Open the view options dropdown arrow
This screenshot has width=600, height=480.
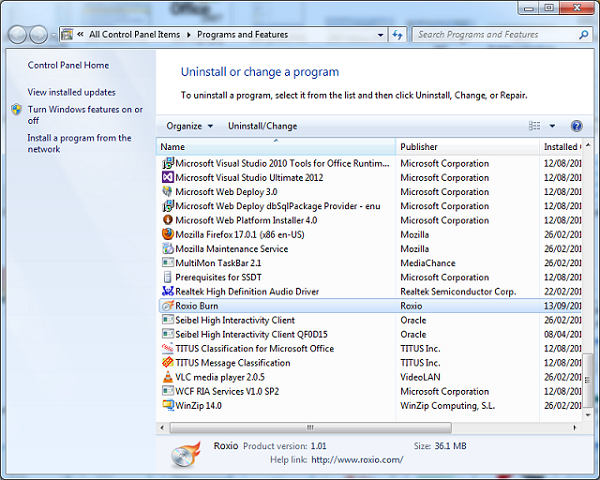(552, 126)
